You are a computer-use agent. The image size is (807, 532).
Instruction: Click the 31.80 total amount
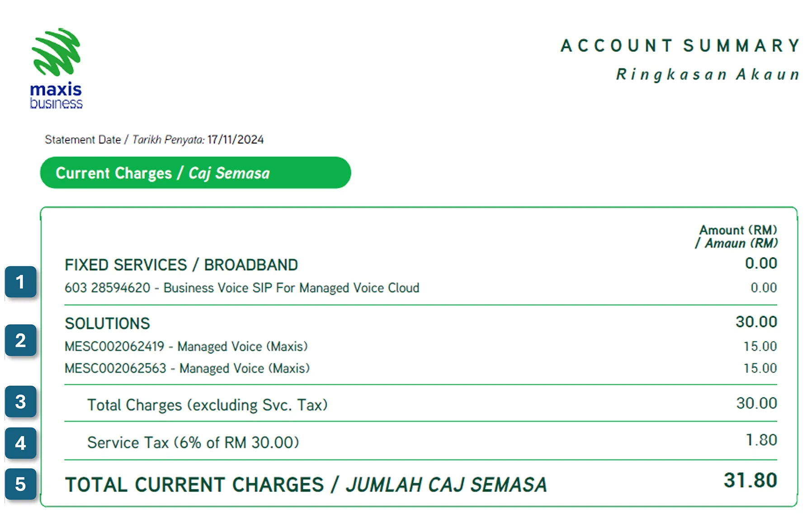point(750,480)
